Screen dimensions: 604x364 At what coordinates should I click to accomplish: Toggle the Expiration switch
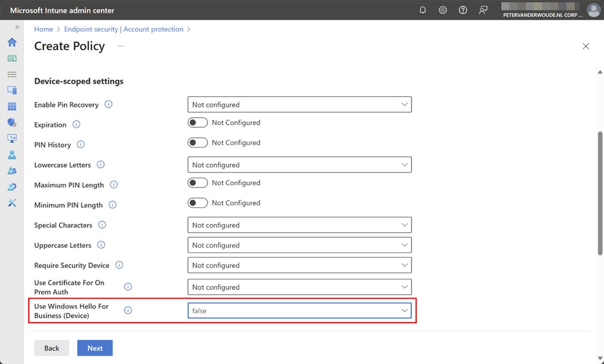[198, 123]
